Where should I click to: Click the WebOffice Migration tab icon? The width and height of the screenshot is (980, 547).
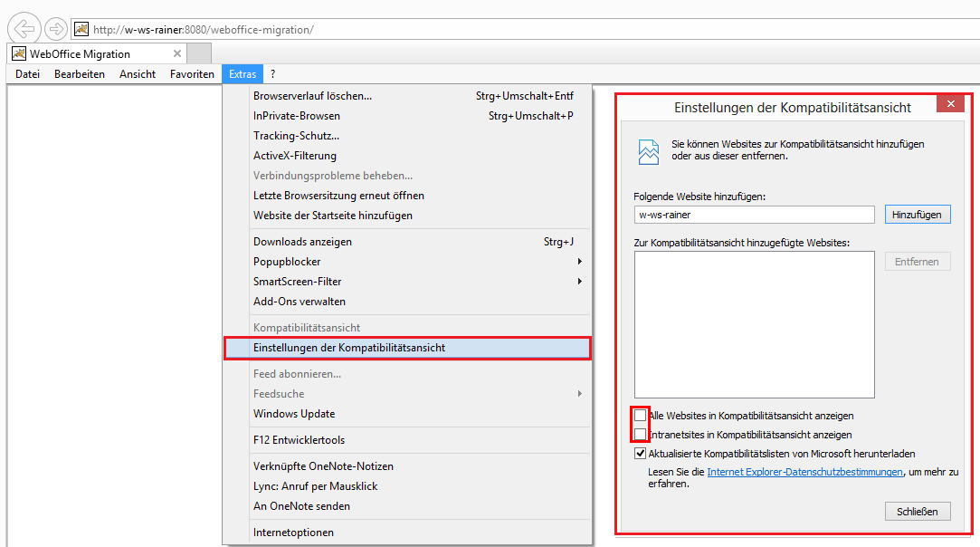[x=19, y=53]
